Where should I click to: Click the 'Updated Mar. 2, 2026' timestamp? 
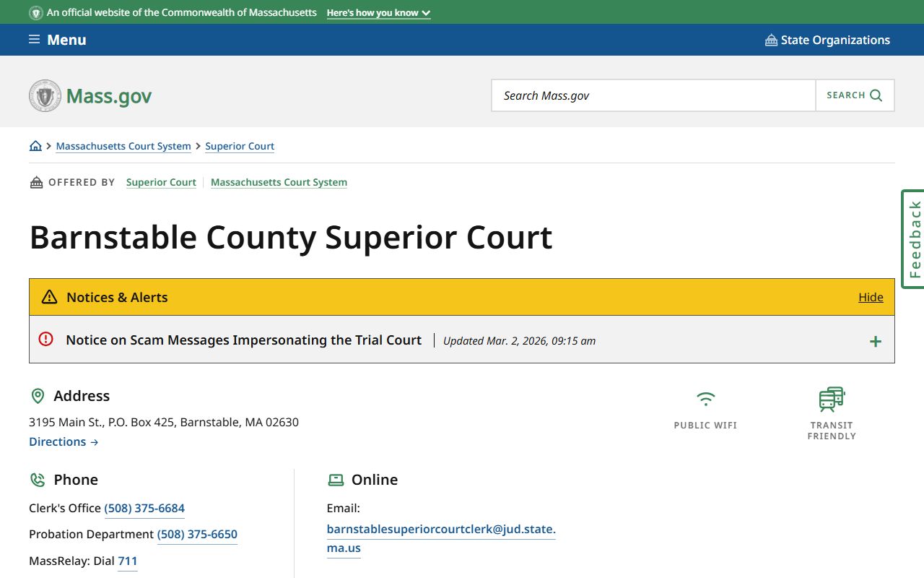(x=519, y=341)
